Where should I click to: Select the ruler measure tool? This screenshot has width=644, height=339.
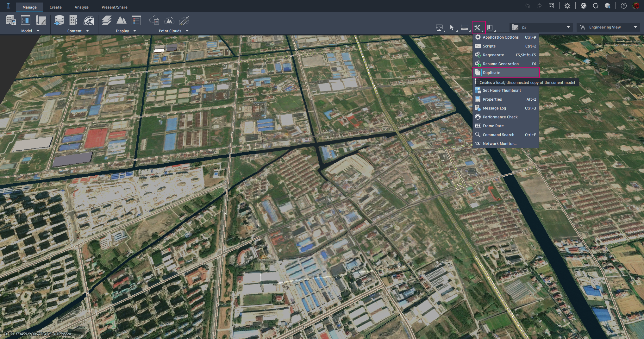pyautogui.click(x=464, y=28)
